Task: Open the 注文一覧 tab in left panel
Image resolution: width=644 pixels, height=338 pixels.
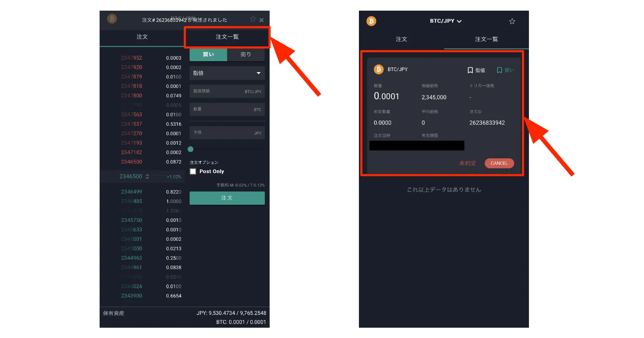Action: click(x=227, y=37)
